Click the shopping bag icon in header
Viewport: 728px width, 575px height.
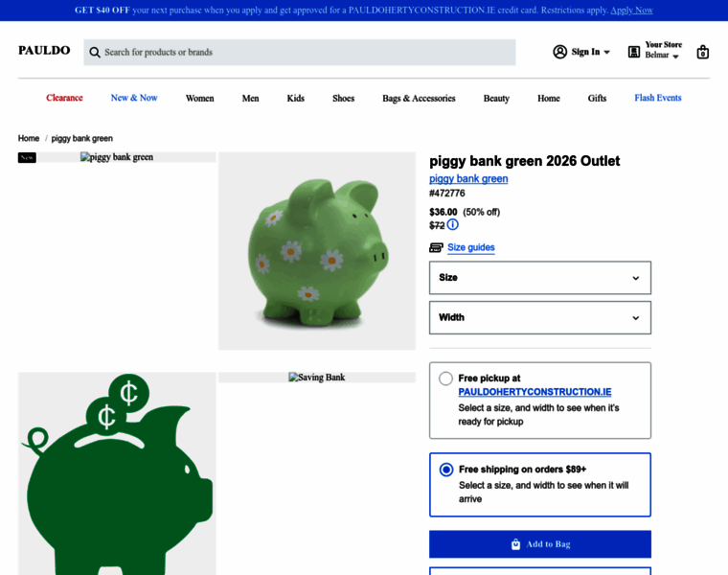[x=702, y=52]
